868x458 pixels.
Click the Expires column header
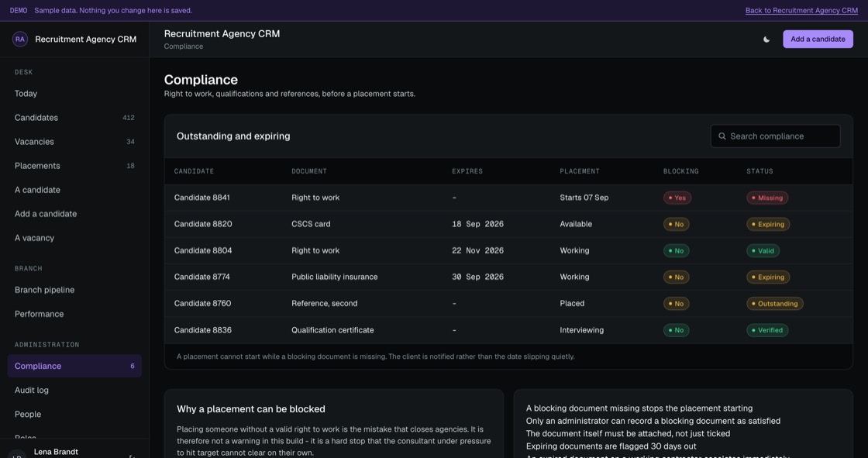click(467, 171)
